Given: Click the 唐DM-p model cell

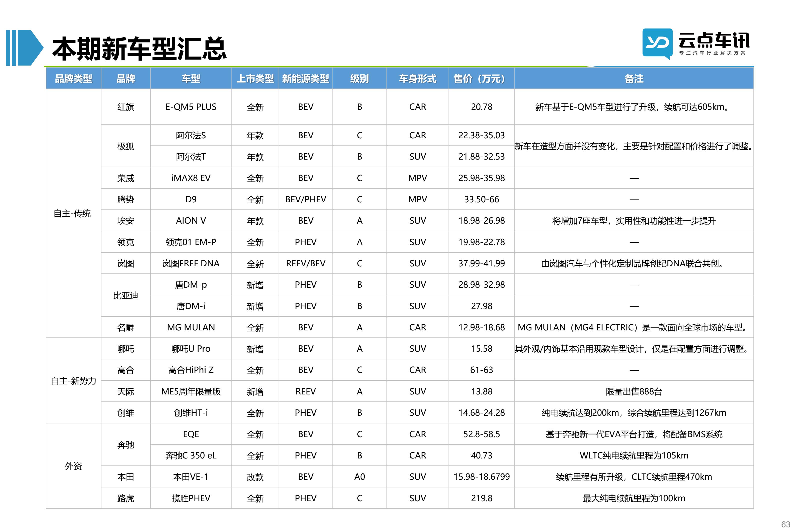Looking at the screenshot, I should [x=191, y=285].
